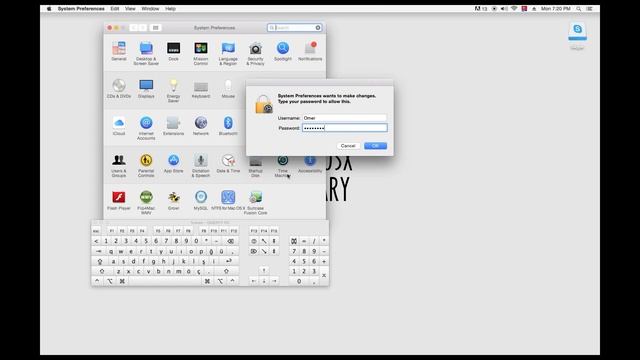The image size is (640, 360).
Task: Open the Apple menu
Action: 49,9
